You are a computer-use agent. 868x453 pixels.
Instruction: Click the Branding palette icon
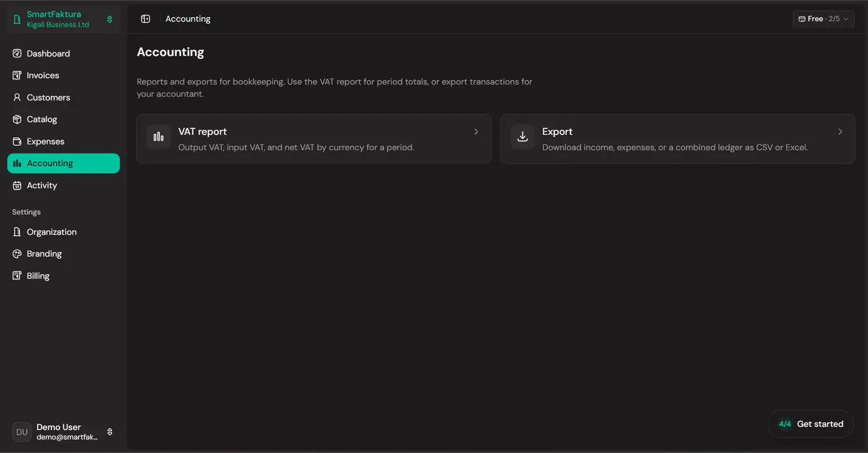tap(17, 254)
